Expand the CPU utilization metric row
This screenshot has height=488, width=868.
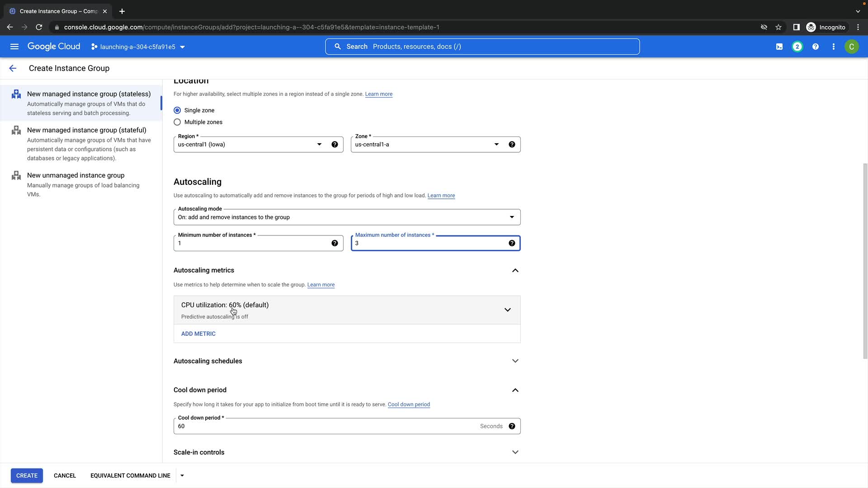507,310
